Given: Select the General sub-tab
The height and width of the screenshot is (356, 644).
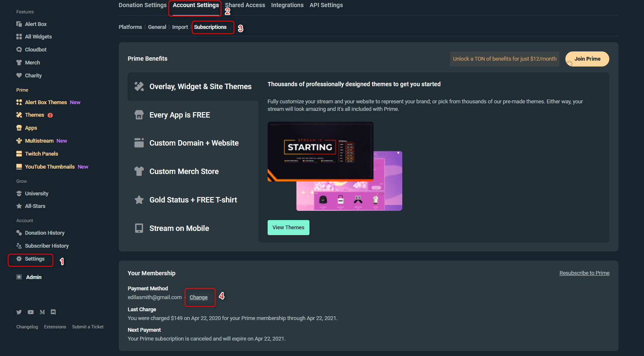Looking at the screenshot, I should coord(157,27).
